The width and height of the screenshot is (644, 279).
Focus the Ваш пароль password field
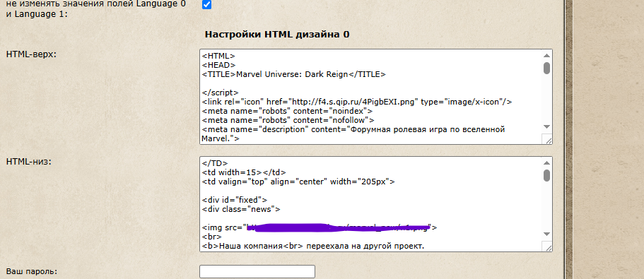click(x=257, y=272)
